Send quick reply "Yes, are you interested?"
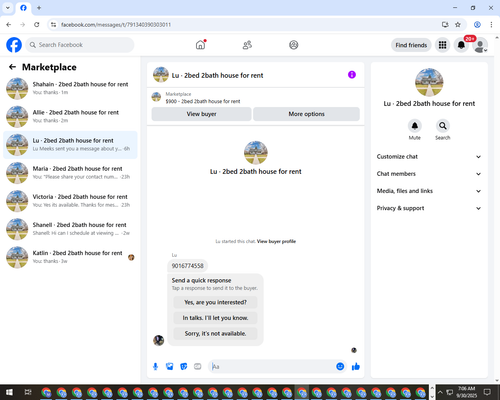The image size is (500, 400). coord(215,302)
